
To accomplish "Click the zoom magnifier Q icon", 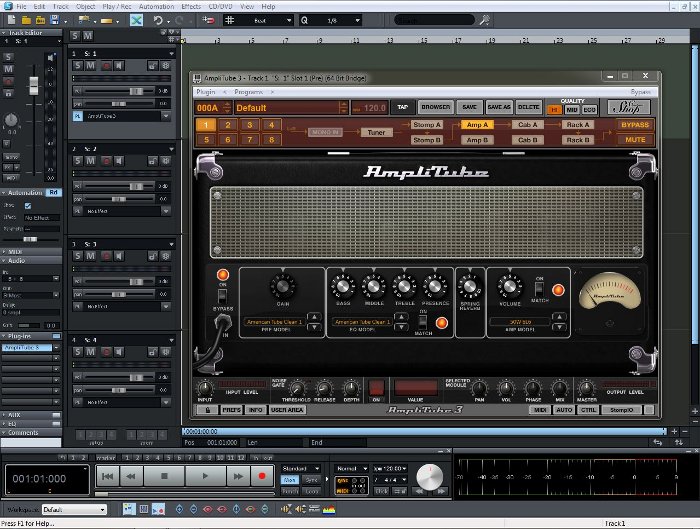I will pos(304,20).
